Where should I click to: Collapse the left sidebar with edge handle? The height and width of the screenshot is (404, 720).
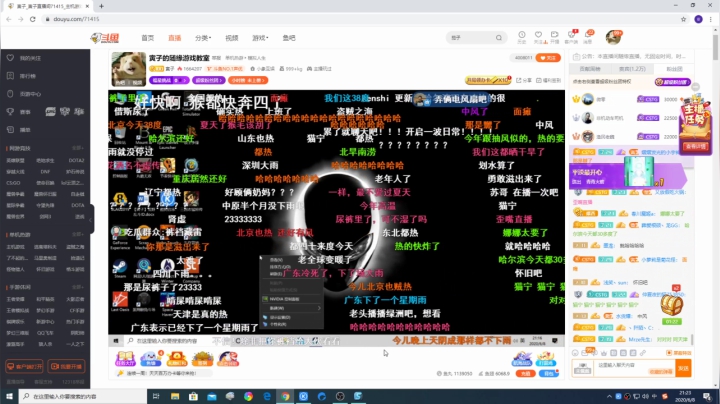(91, 219)
